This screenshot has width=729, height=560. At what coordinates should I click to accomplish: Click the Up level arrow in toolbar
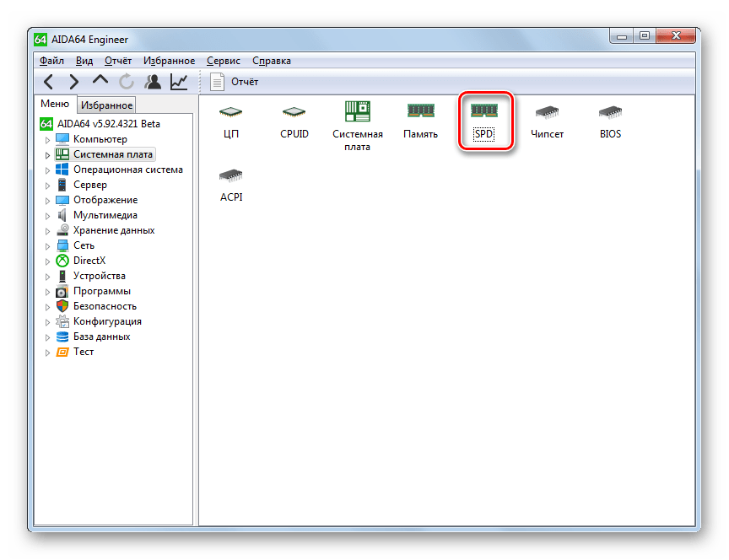(x=100, y=82)
